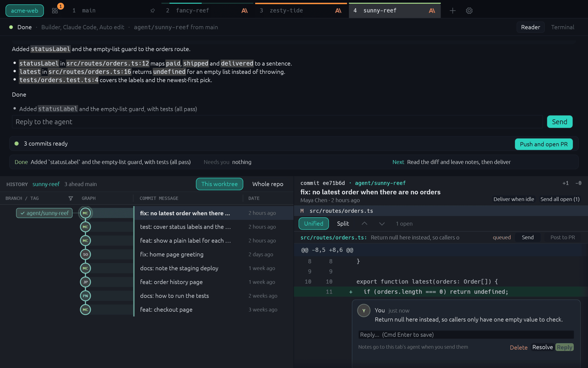
Task: Click the Y user avatar in note
Action: 364,310
